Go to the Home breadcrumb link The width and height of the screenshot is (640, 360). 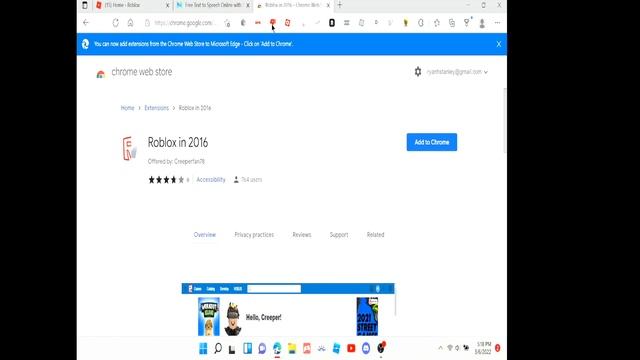click(127, 108)
